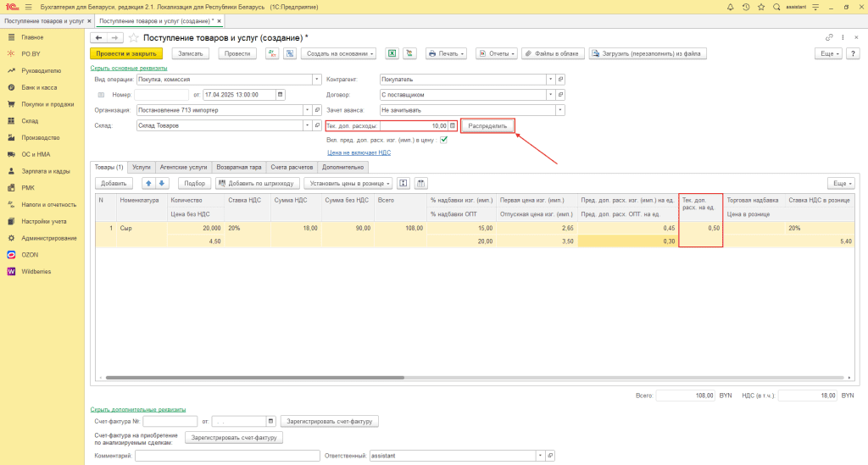
Task: Click Добавить по штрихкоду button
Action: tap(258, 183)
